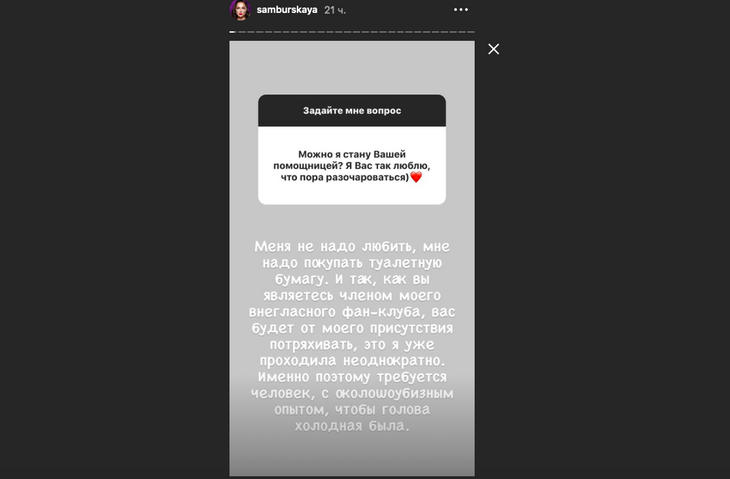Open the three-dot more options menu
This screenshot has width=730, height=479.
[x=461, y=9]
